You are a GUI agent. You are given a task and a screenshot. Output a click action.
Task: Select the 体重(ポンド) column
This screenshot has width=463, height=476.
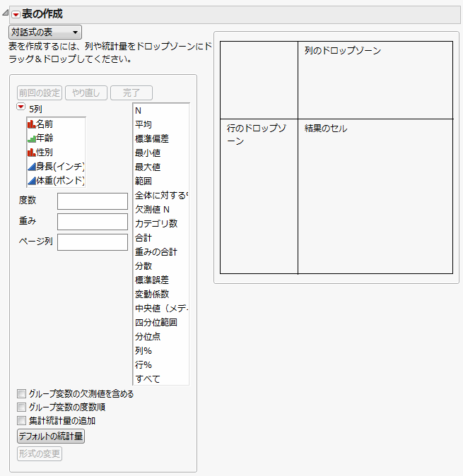(57, 181)
